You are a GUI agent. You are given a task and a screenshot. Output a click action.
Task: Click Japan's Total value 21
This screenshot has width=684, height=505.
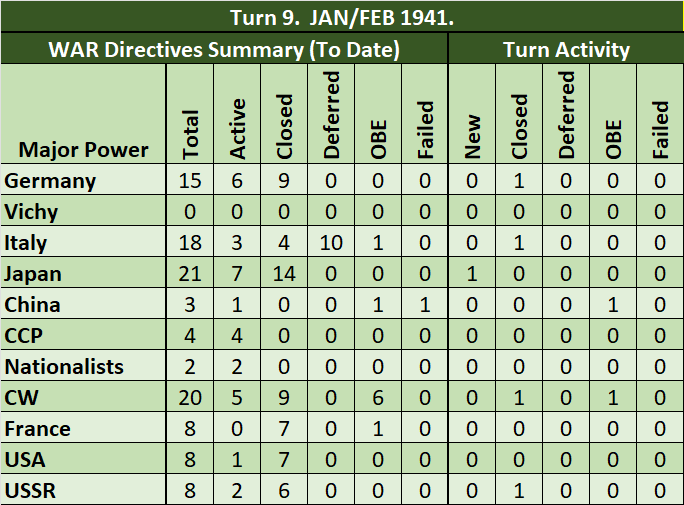tap(190, 273)
